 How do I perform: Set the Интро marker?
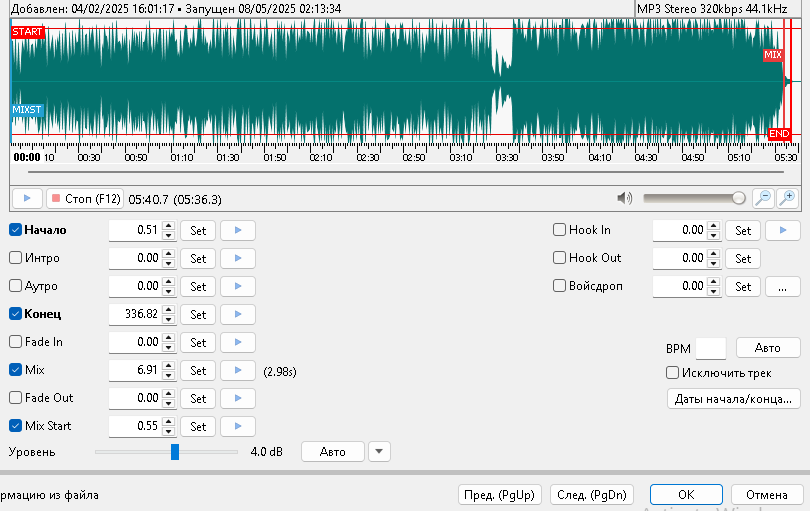tap(198, 258)
